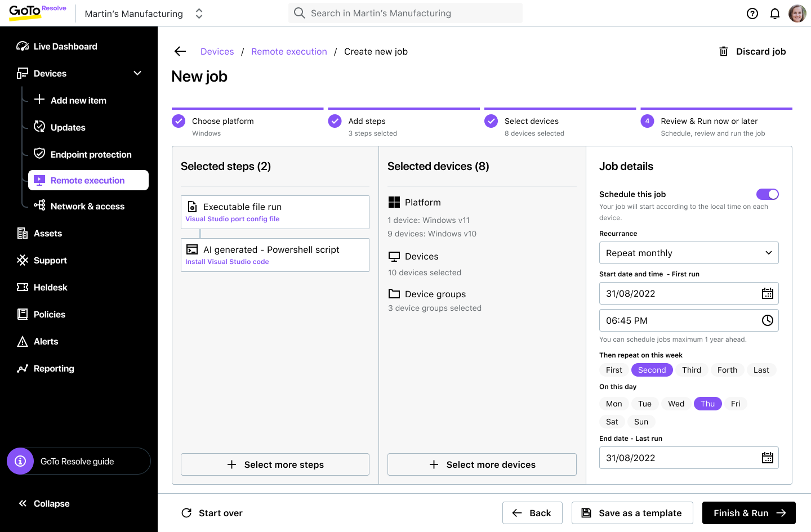Click the Finish & Run button
The width and height of the screenshot is (811, 532).
click(748, 513)
